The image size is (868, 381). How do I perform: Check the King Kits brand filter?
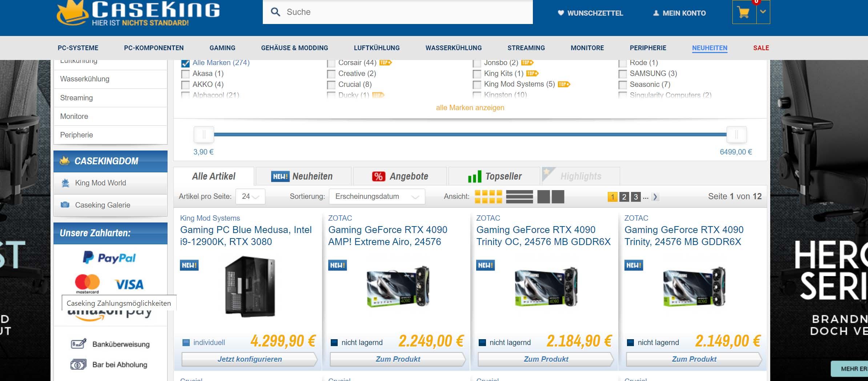pyautogui.click(x=477, y=74)
